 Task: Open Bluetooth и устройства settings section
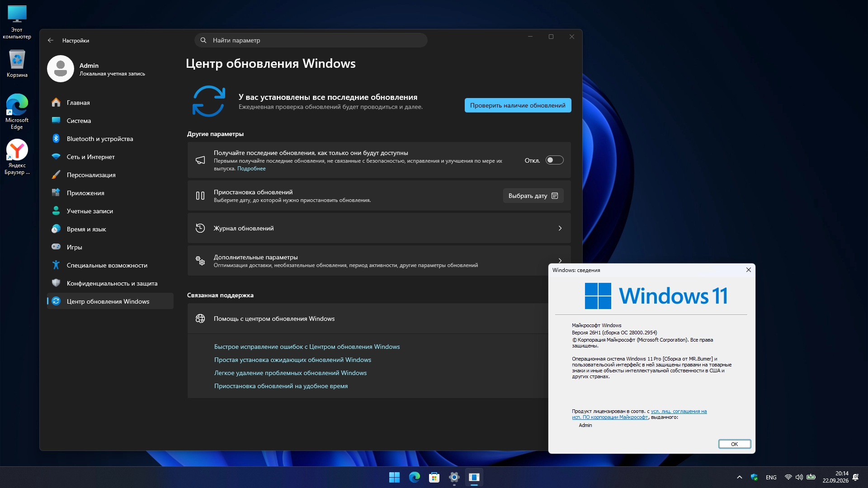(110, 139)
